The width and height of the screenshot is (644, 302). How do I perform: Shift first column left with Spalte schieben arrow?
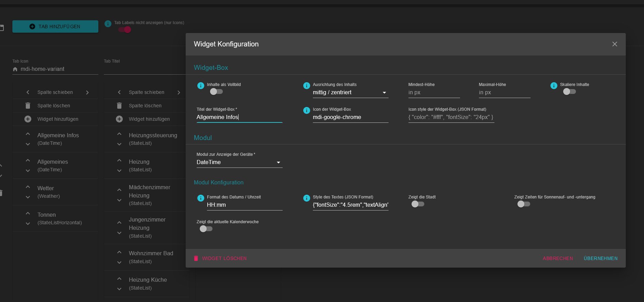point(28,92)
